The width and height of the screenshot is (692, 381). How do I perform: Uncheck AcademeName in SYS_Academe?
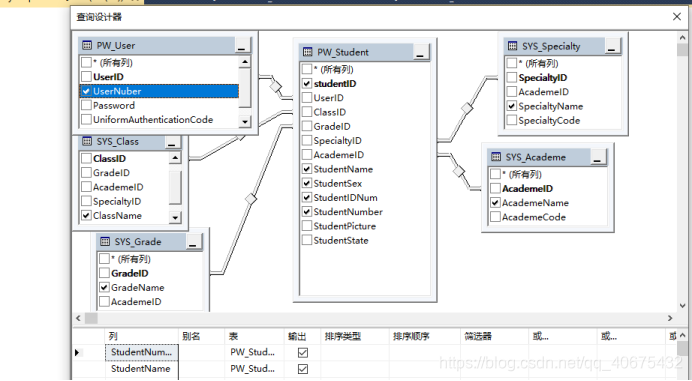[x=495, y=203]
